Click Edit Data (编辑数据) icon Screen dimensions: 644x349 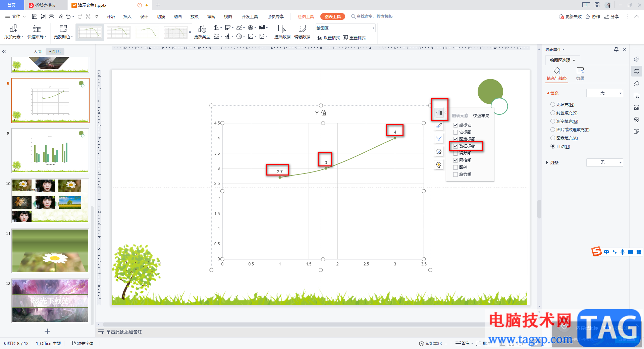302,32
